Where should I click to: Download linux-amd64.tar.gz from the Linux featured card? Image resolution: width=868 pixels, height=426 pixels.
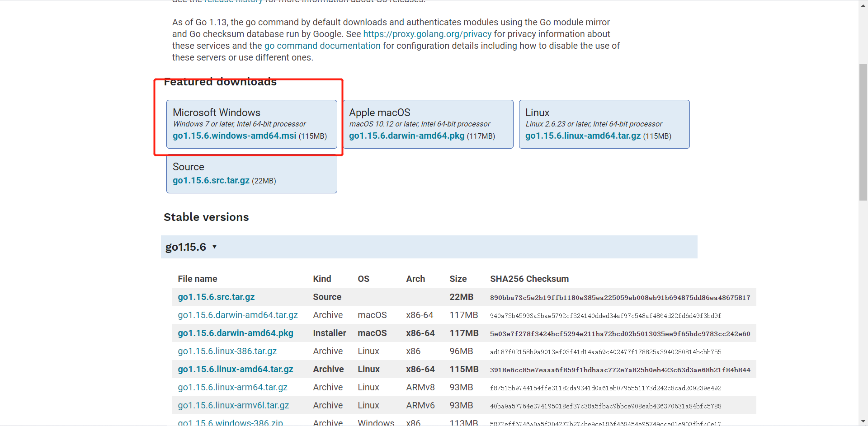pyautogui.click(x=583, y=136)
